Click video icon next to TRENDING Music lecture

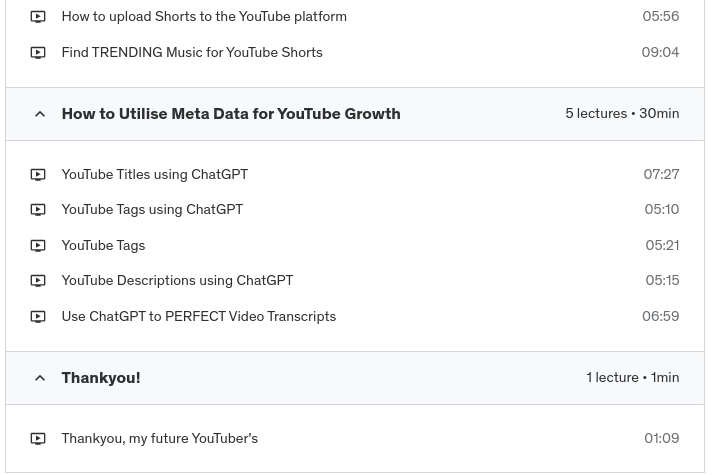click(38, 53)
